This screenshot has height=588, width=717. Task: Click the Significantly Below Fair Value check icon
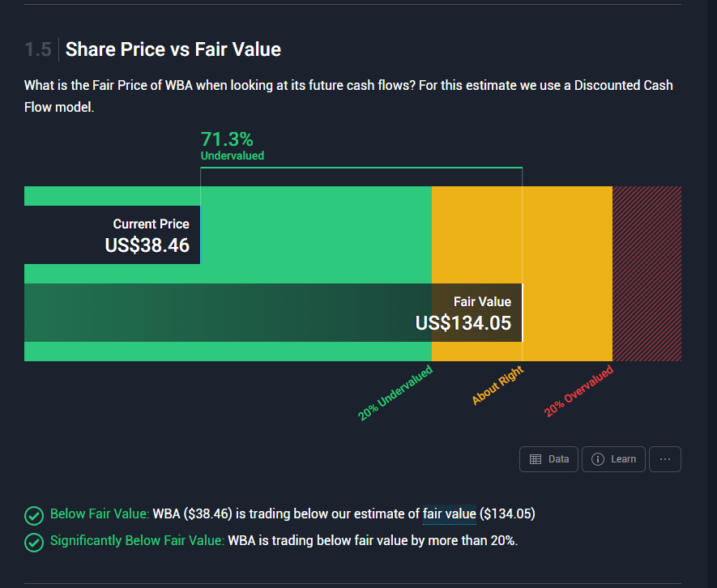(34, 542)
